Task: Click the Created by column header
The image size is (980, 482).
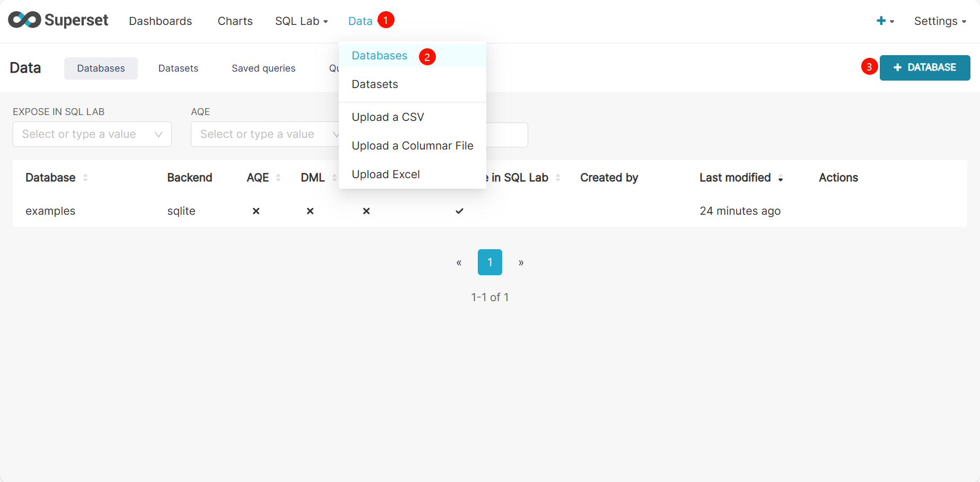Action: (609, 178)
